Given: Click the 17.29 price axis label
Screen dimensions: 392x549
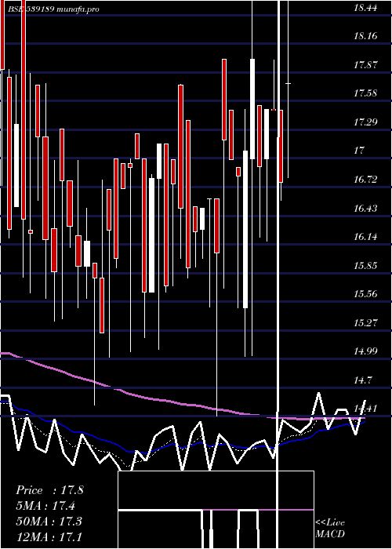Looking at the screenshot, I should (365, 122).
